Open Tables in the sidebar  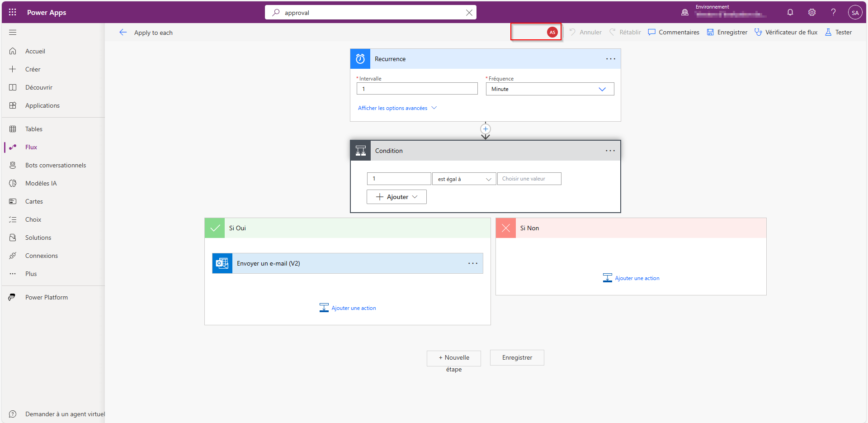(x=53, y=129)
